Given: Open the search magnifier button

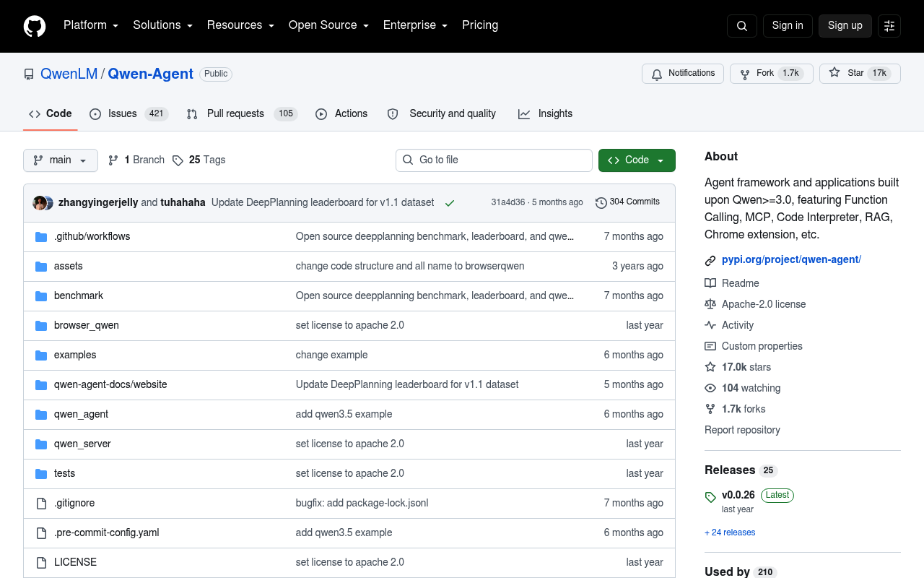Looking at the screenshot, I should pos(742,26).
